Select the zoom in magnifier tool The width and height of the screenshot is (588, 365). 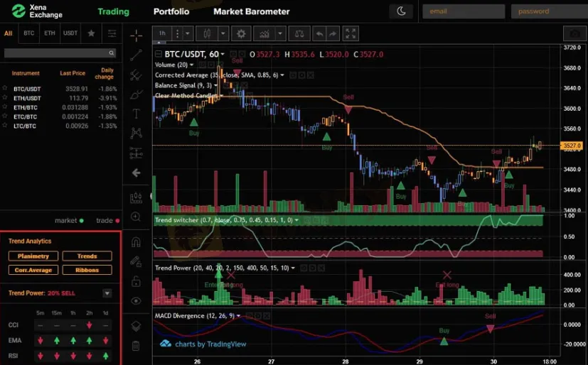[136, 217]
